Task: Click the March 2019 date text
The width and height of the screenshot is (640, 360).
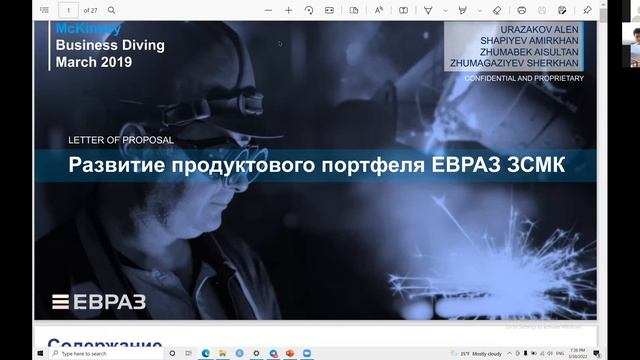Action: pos(94,62)
